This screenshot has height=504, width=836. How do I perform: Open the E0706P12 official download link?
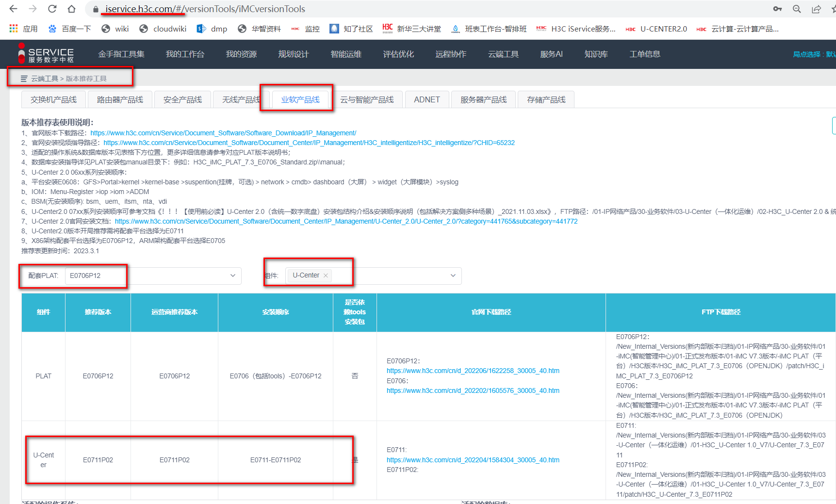473,371
